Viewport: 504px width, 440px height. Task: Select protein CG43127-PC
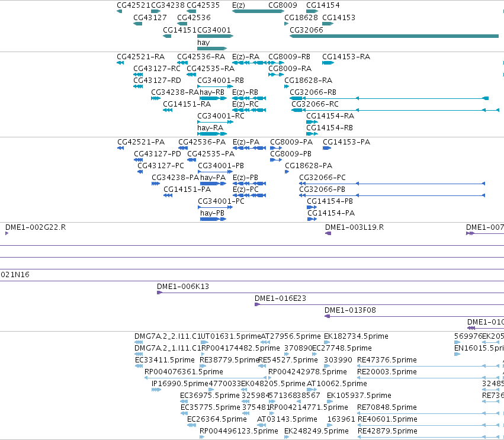coord(160,166)
